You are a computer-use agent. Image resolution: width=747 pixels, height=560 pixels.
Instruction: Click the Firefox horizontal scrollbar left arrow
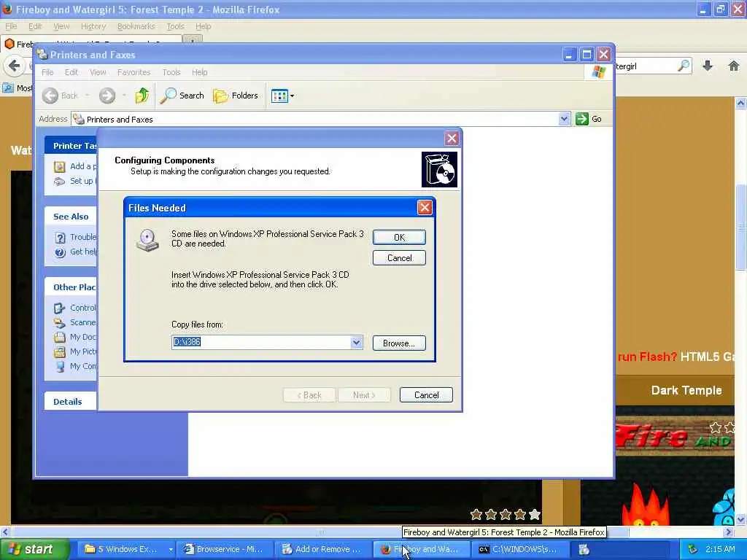[x=5, y=532]
